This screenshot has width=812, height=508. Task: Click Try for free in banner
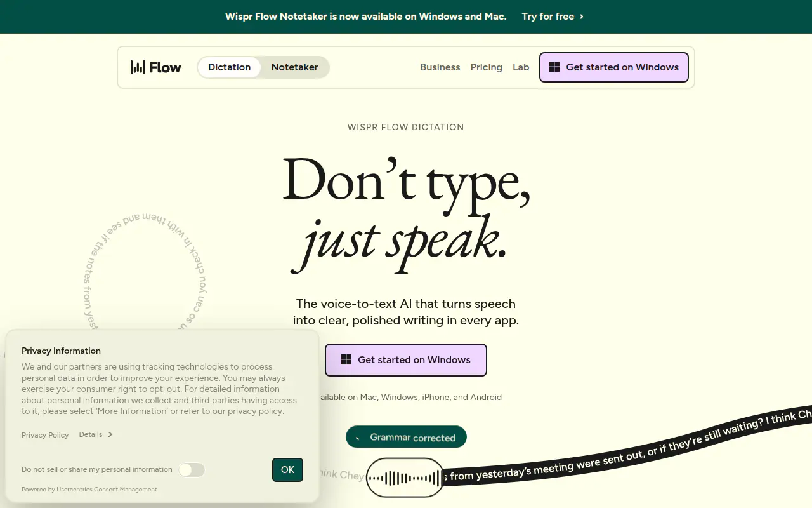tap(547, 17)
